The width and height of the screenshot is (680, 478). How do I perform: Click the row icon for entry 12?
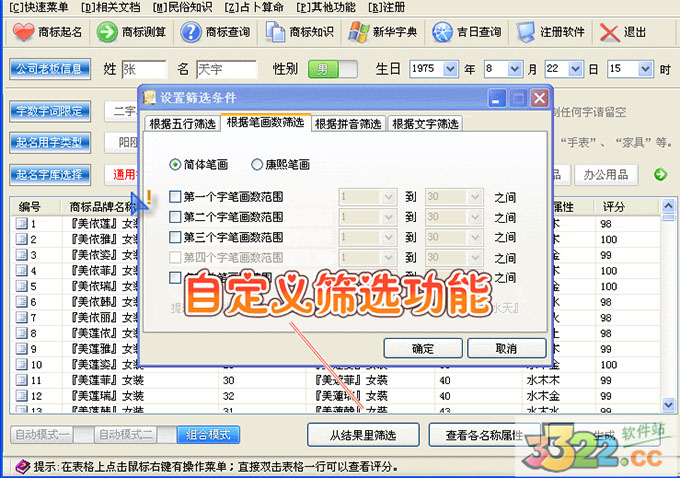(x=21, y=396)
